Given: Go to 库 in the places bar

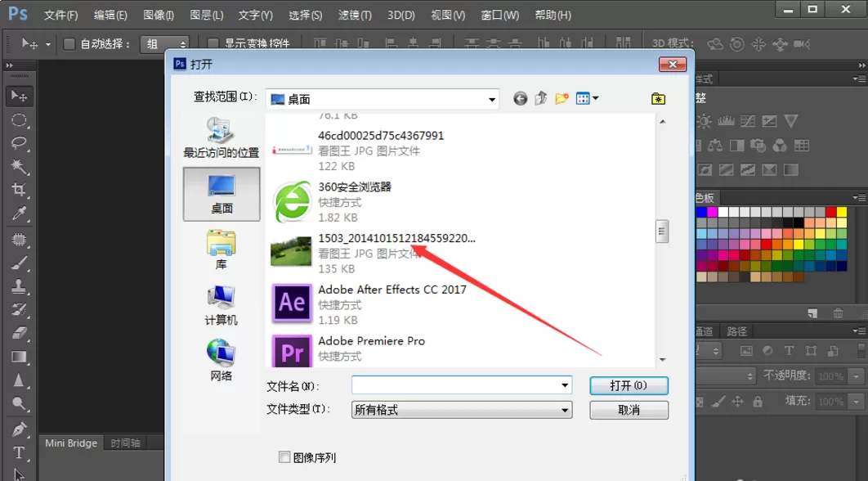Looking at the screenshot, I should pyautogui.click(x=221, y=249).
